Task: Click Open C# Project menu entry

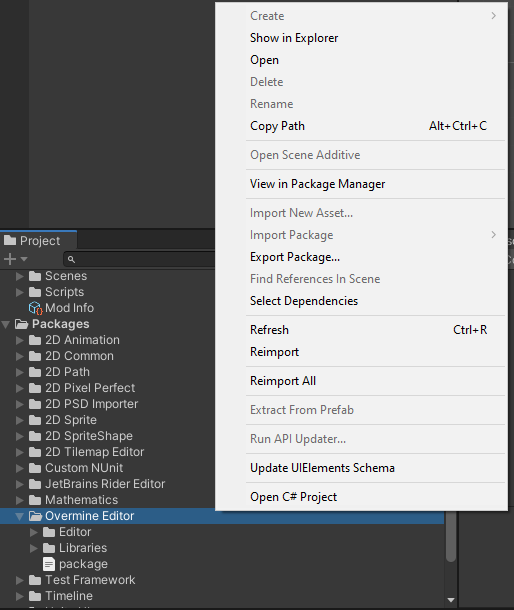Action: (x=293, y=497)
